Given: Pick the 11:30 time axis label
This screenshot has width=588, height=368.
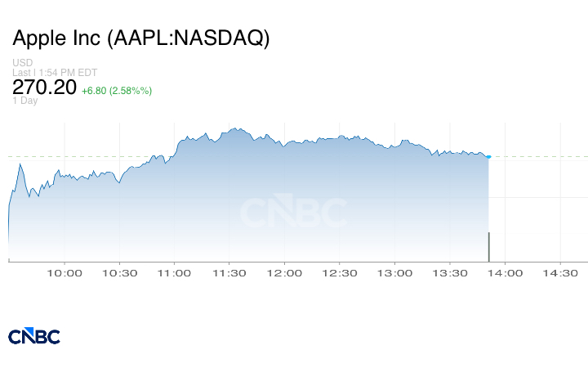Looking at the screenshot, I should pyautogui.click(x=229, y=273).
